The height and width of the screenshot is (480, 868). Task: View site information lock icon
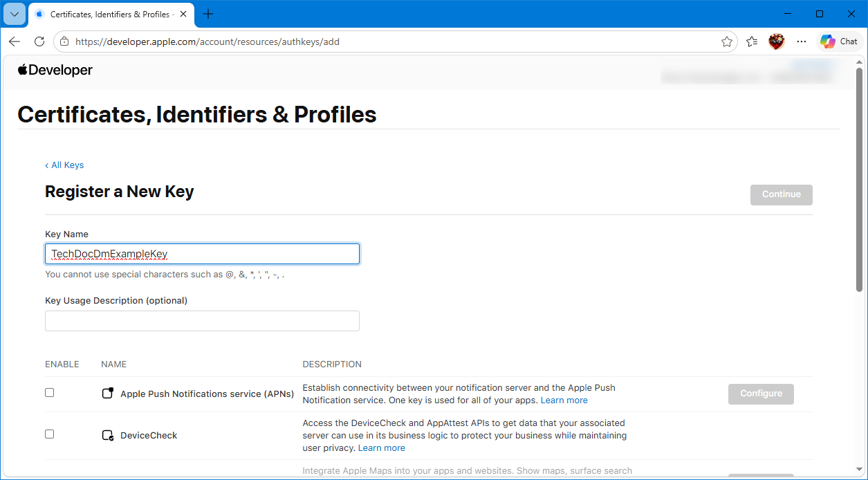point(64,41)
